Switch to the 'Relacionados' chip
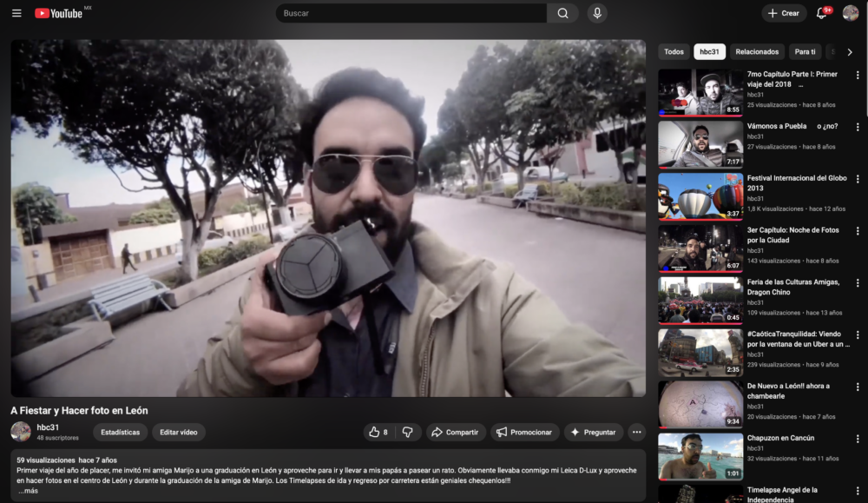 (x=757, y=52)
